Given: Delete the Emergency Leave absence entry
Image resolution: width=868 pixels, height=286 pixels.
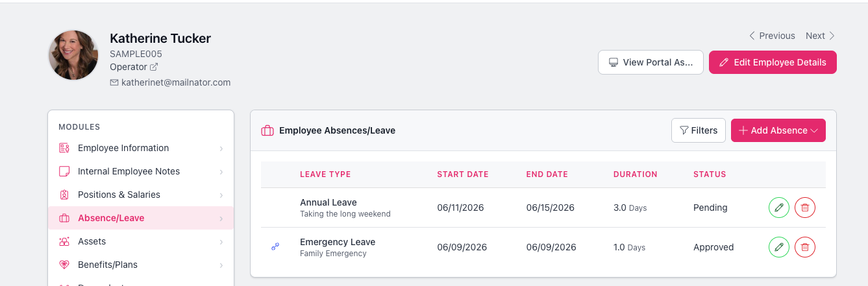Looking at the screenshot, I should 805,247.
